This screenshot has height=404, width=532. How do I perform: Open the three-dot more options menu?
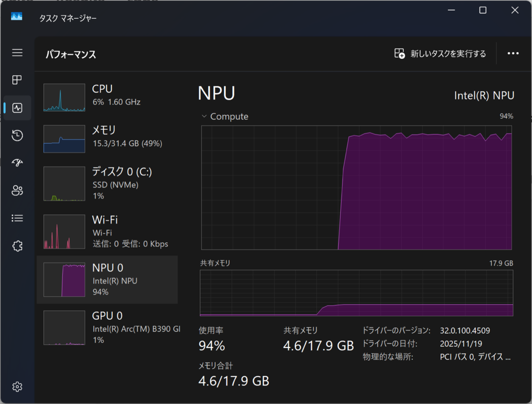[x=513, y=54]
